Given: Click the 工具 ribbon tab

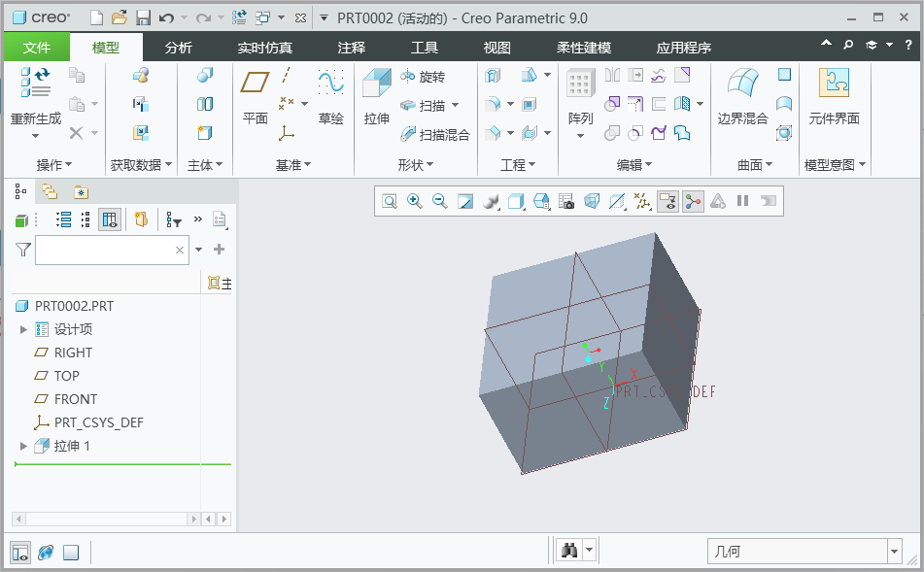Looking at the screenshot, I should [425, 48].
